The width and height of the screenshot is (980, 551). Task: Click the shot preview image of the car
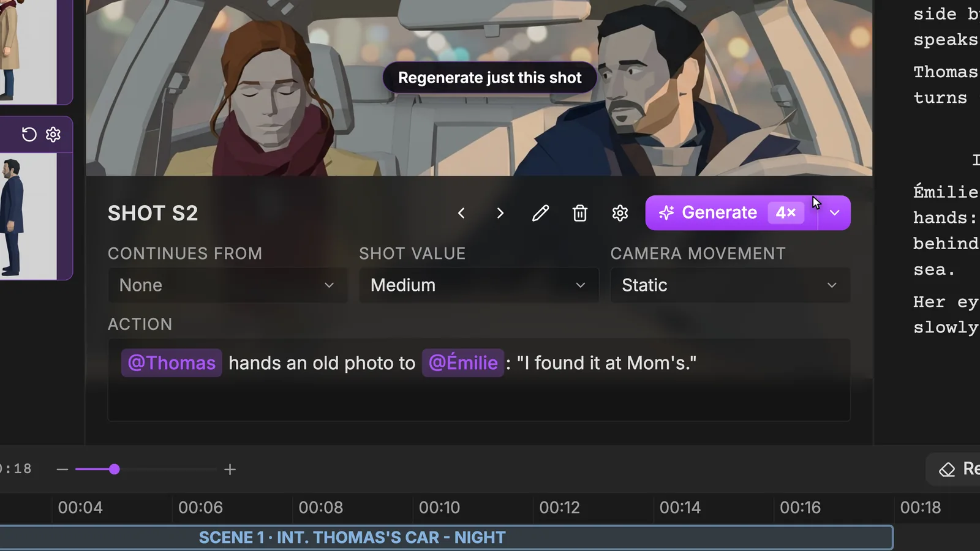[479, 88]
